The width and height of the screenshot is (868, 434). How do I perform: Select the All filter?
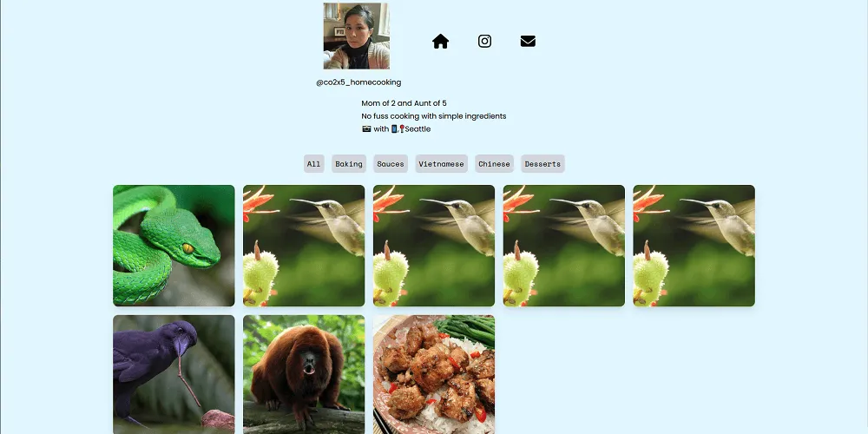(x=314, y=164)
